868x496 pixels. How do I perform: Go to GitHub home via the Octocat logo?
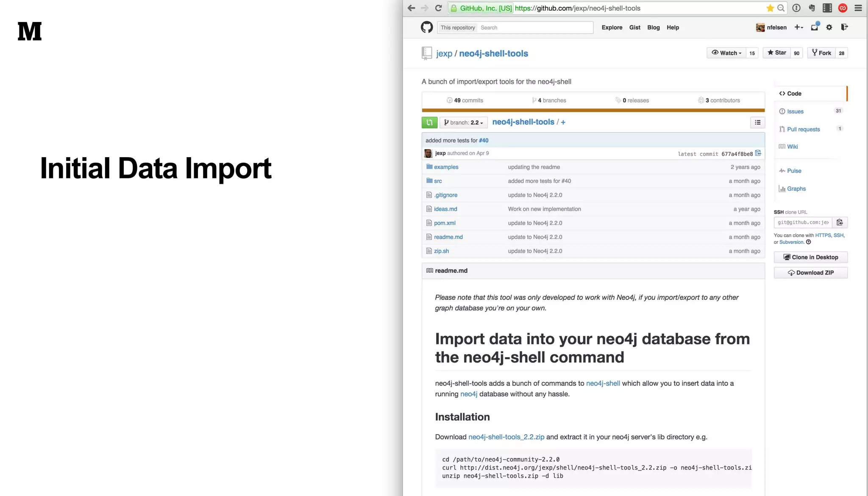click(x=427, y=27)
